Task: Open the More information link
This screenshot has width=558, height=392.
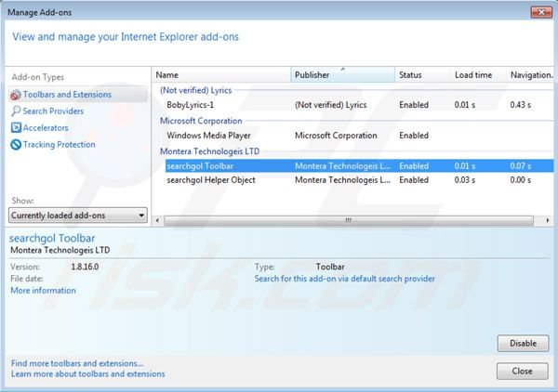Action: [x=43, y=291]
